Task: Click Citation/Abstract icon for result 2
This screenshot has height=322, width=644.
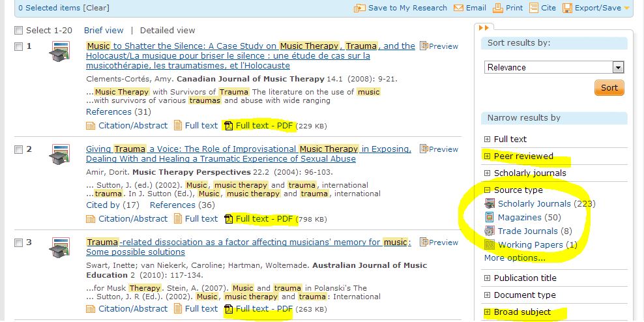Action: (91, 219)
